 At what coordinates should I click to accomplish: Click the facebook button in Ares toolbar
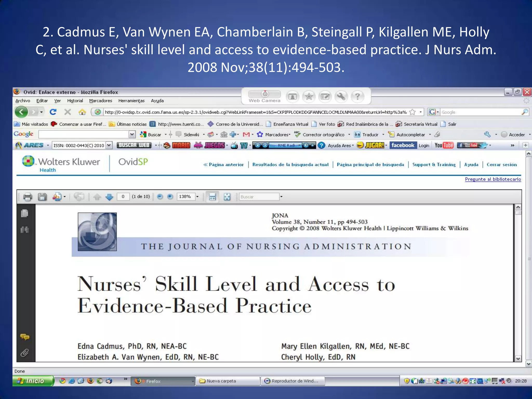click(403, 145)
